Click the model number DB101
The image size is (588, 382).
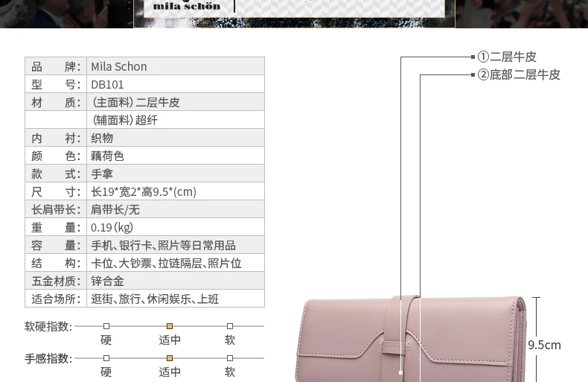[x=107, y=84]
